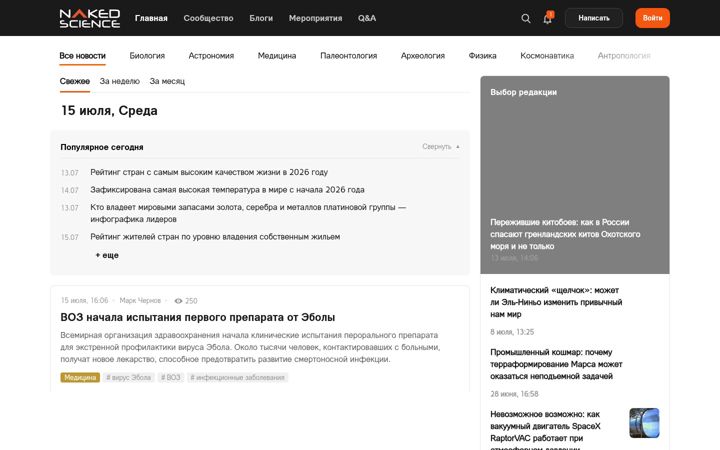The width and height of the screenshot is (720, 450).
Task: Open the quality of life countries rating article
Action: pos(209,172)
